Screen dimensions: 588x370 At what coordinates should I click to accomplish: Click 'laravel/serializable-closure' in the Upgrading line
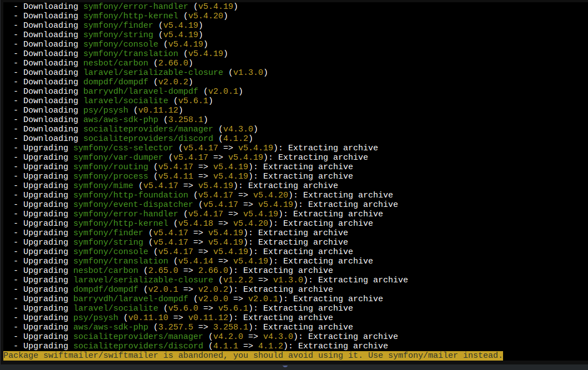[x=143, y=280]
